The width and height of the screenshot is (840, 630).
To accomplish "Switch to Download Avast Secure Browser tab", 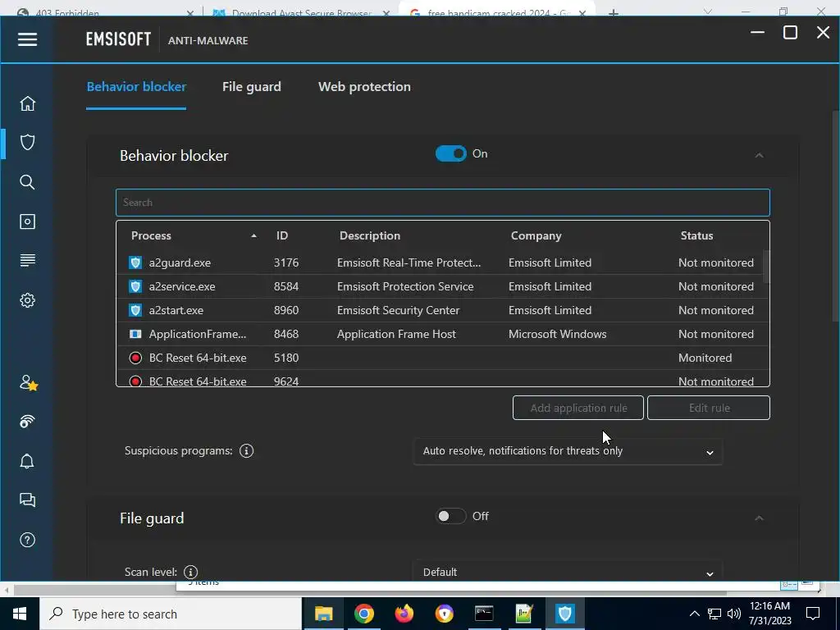I will (x=300, y=11).
